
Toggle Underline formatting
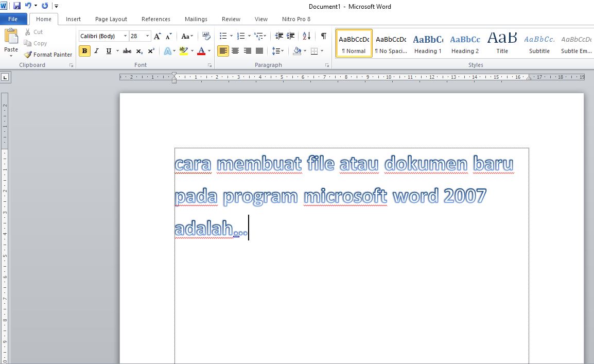pos(109,51)
